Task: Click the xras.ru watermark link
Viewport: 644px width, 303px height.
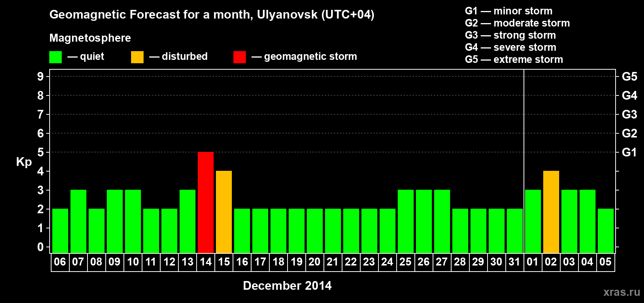Action: tap(622, 292)
